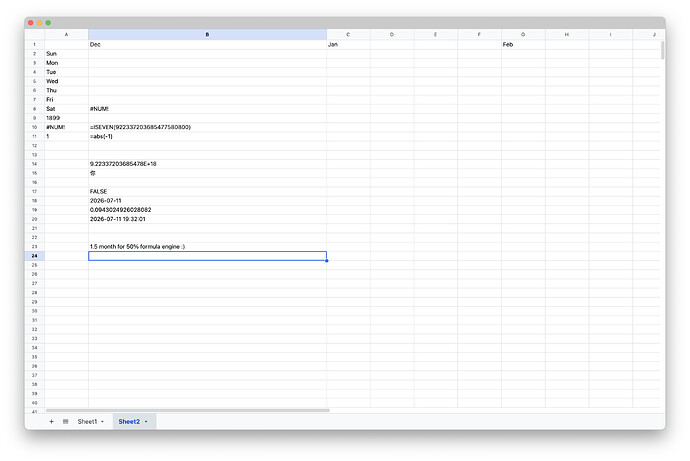The width and height of the screenshot is (690, 461).
Task: Select cell containing 'Tue'
Action: click(66, 72)
